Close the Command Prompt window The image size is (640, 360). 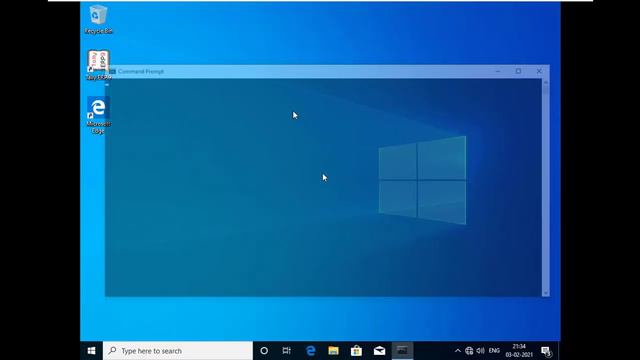tap(539, 71)
